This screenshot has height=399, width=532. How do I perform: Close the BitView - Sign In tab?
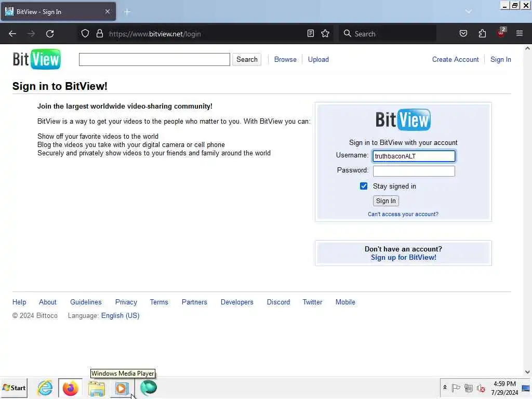coord(107,11)
